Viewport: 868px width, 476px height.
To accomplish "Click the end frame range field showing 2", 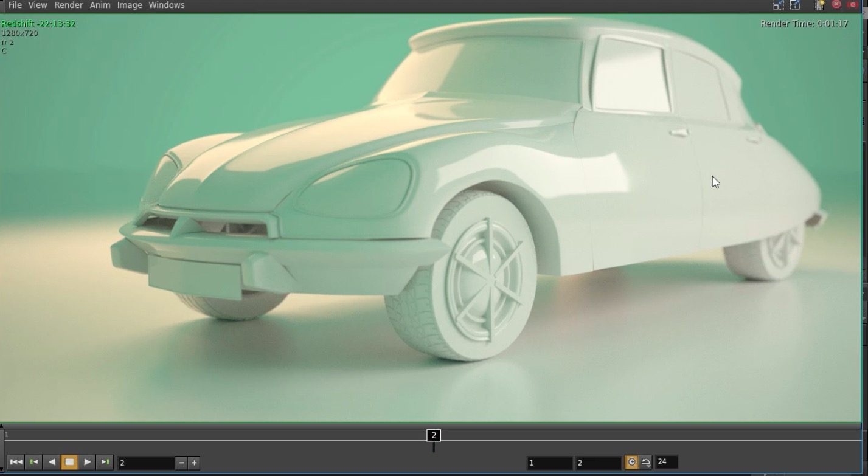I will [x=599, y=463].
